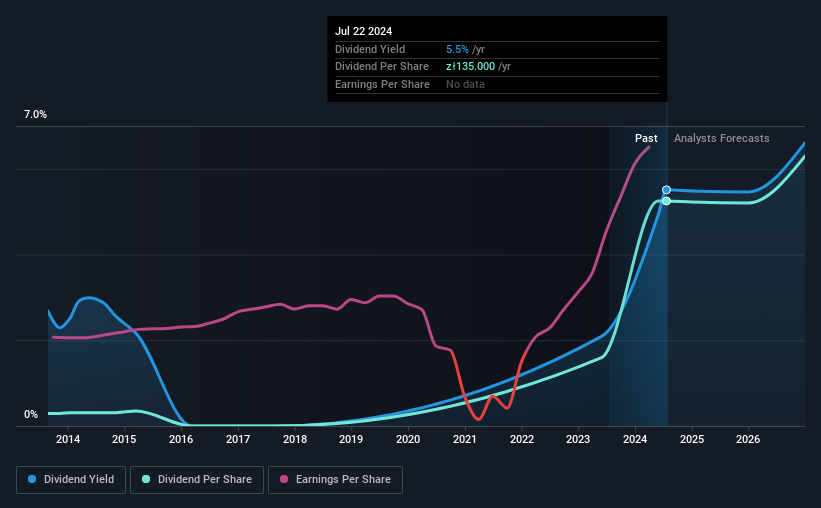Click the 0% y-axis label
The width and height of the screenshot is (821, 508).
(x=31, y=414)
